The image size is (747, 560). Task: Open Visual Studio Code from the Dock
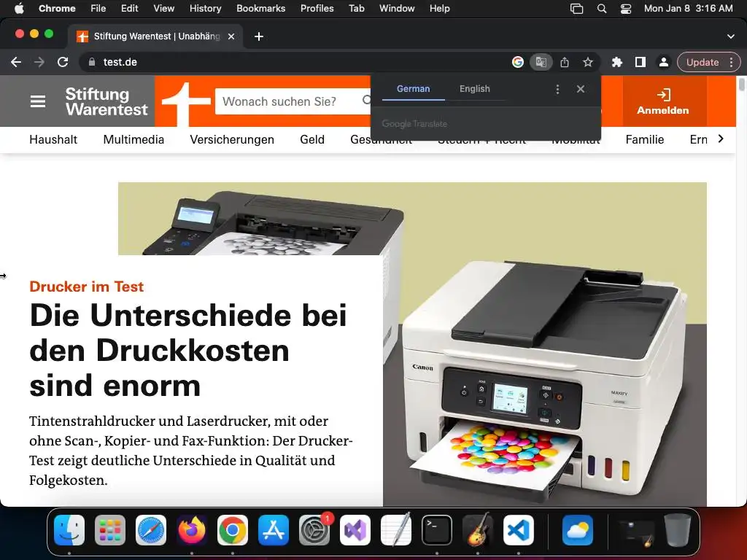(519, 530)
